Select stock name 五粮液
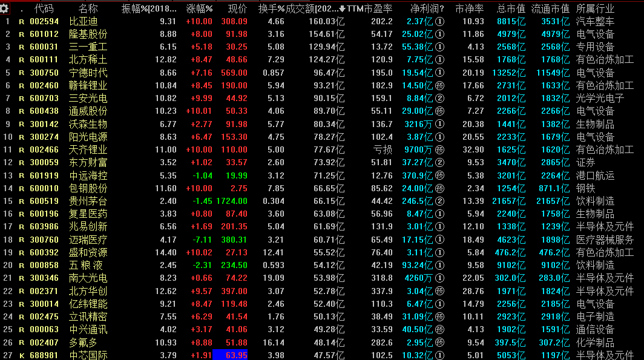Image resolution: width=644 pixels, height=360 pixels. (86, 265)
